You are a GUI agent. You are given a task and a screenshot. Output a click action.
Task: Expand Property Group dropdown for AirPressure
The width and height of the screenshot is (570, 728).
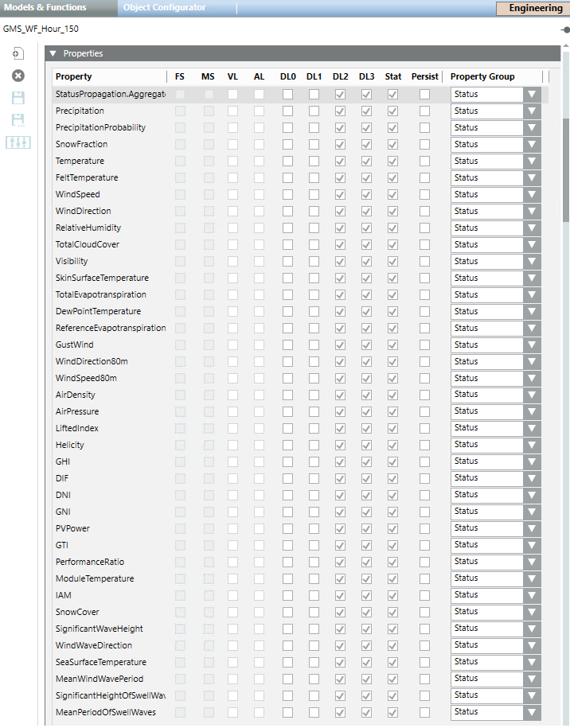click(x=531, y=412)
